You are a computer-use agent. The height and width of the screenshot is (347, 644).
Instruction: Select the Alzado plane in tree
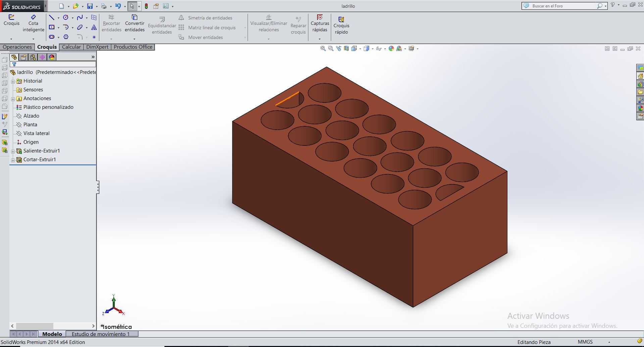click(x=31, y=116)
